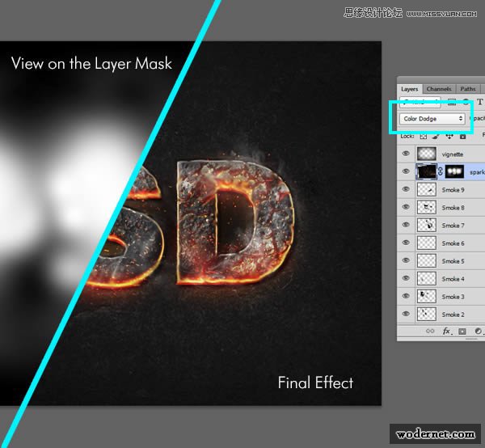Click the new adjustment layer icon

[478, 331]
